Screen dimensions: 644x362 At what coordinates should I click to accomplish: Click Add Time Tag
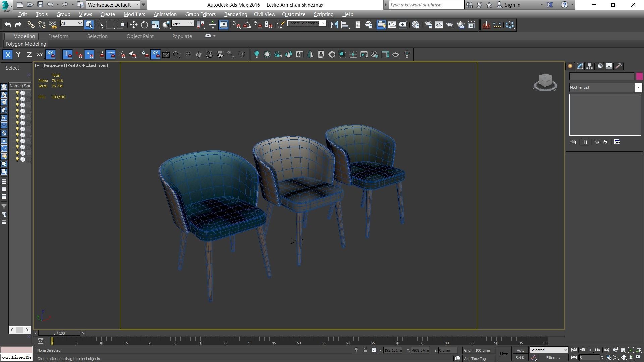tap(475, 359)
